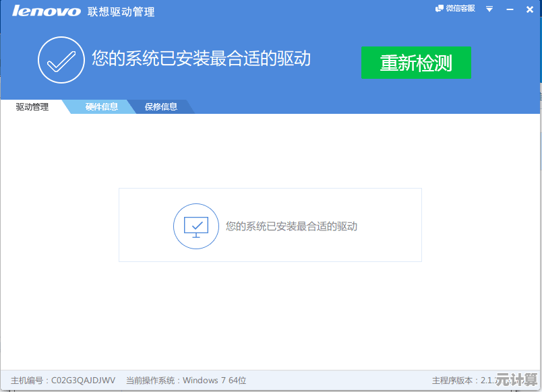Click the center panel driver status message

coord(291,227)
